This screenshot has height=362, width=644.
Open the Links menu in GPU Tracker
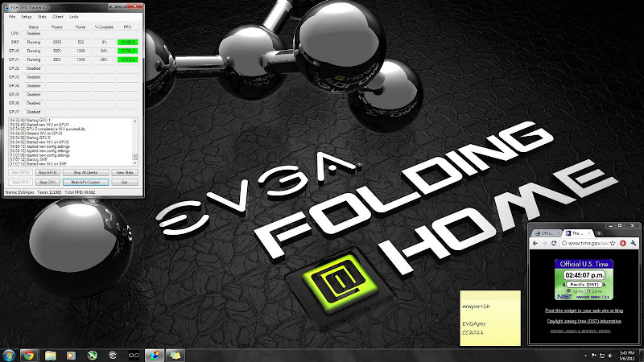click(x=74, y=17)
